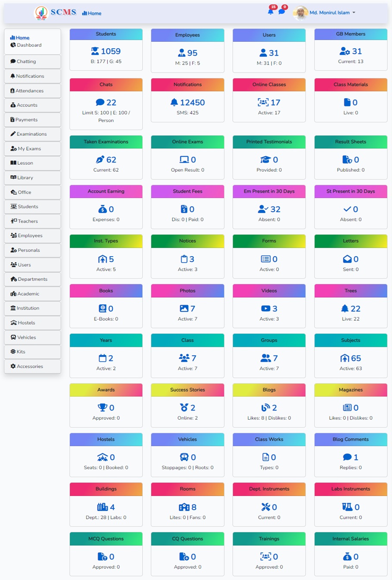Click the trophy icon in Awards card
This screenshot has height=580, width=392.
click(102, 408)
